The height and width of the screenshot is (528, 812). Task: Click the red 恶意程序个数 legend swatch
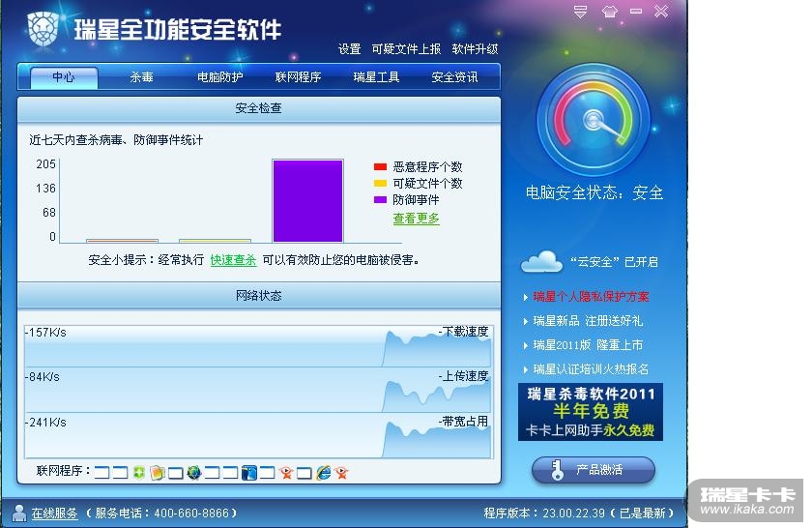380,167
